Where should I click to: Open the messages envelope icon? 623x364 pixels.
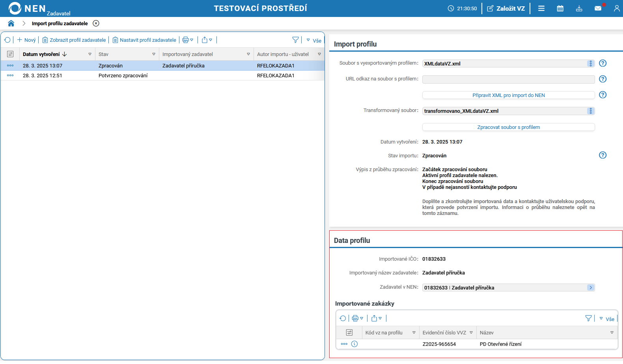pos(598,8)
